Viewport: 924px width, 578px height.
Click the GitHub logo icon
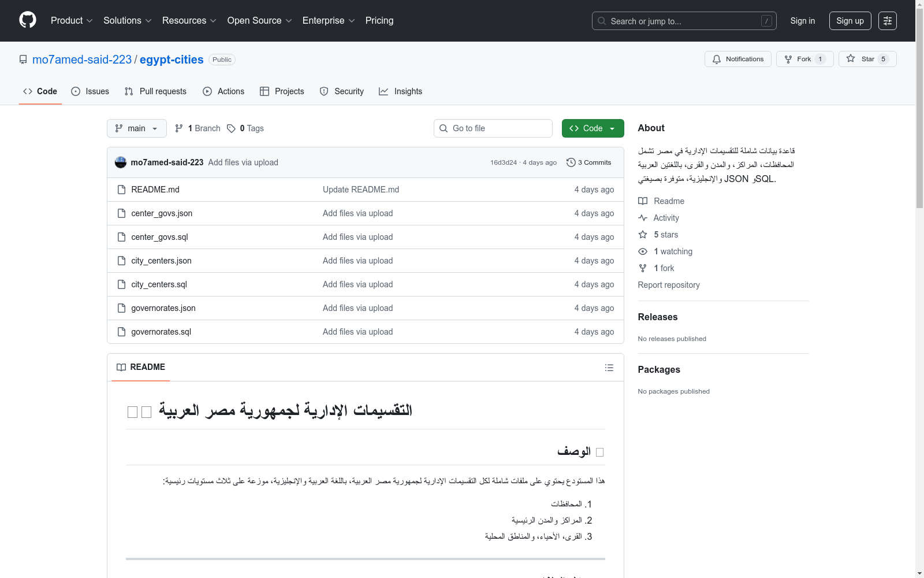pos(28,20)
